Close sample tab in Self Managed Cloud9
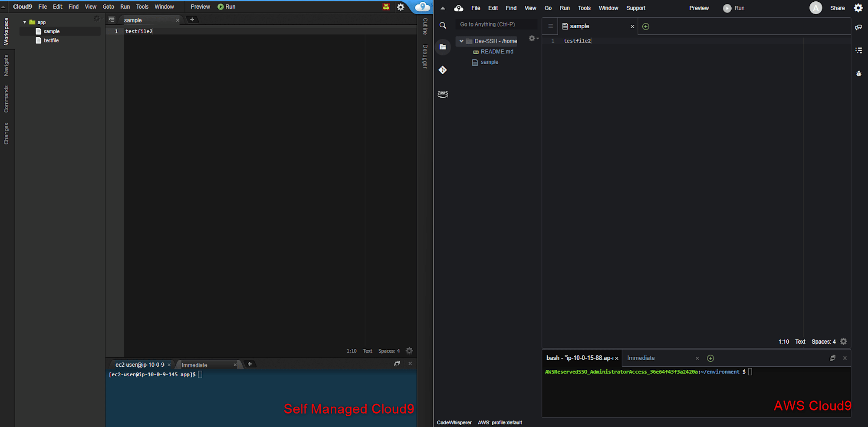Screen dimensions: 868x427 [178, 20]
